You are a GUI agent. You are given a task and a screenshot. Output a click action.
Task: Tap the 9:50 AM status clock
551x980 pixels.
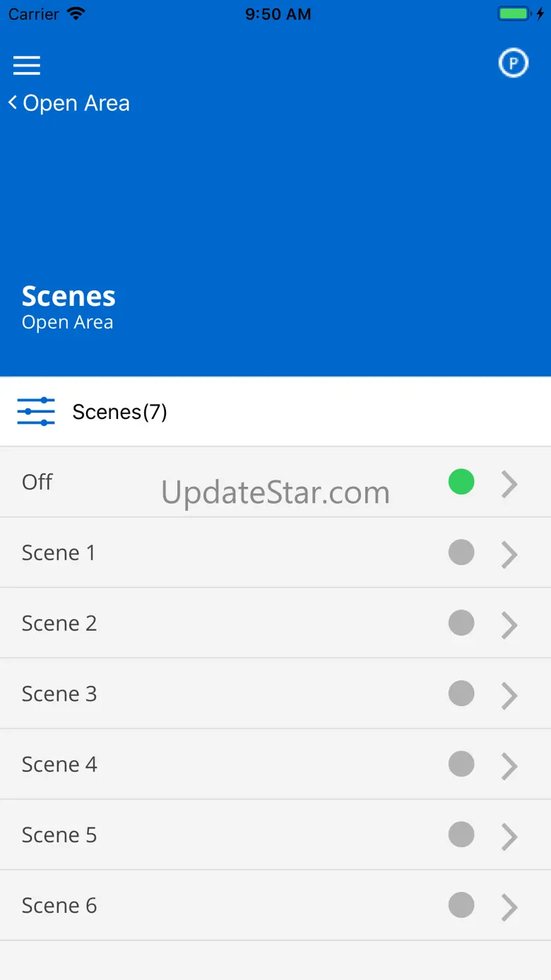tap(278, 14)
